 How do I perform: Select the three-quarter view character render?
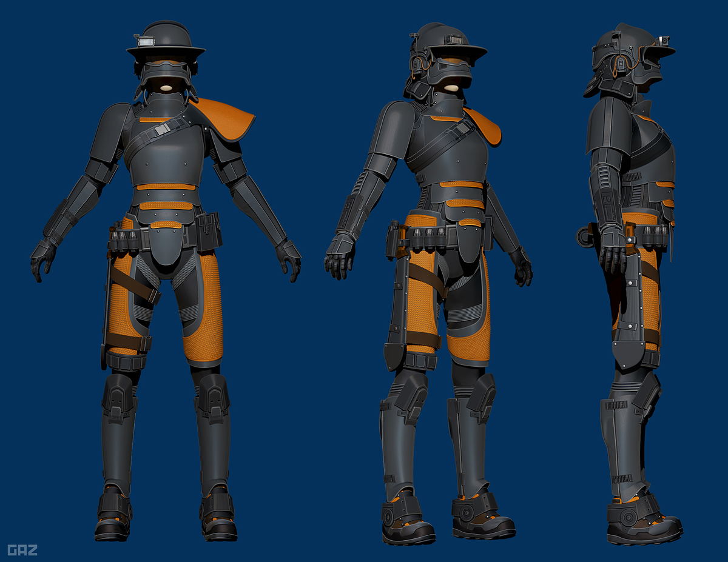(x=430, y=283)
